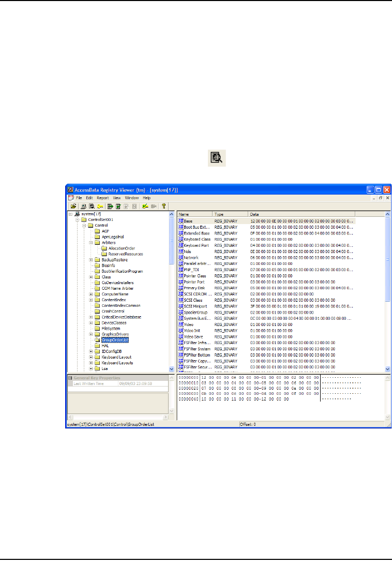
Task: Click the Last Written Time property row
Action: coord(118,384)
